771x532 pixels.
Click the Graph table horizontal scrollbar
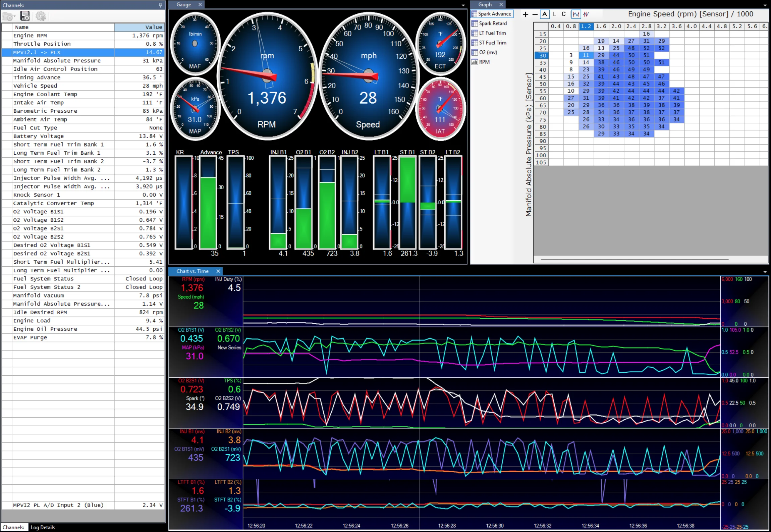635,260
